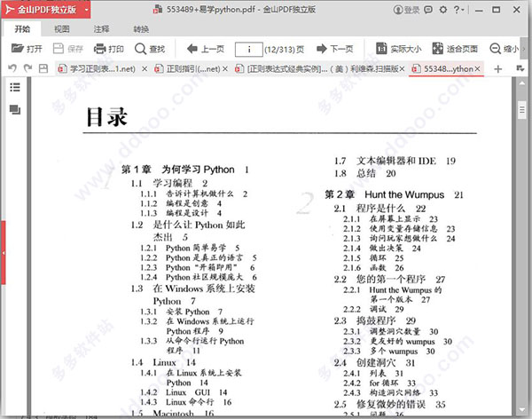Set view to 实际大小 actual size
Image resolution: width=532 pixels, height=419 pixels.
click(399, 49)
